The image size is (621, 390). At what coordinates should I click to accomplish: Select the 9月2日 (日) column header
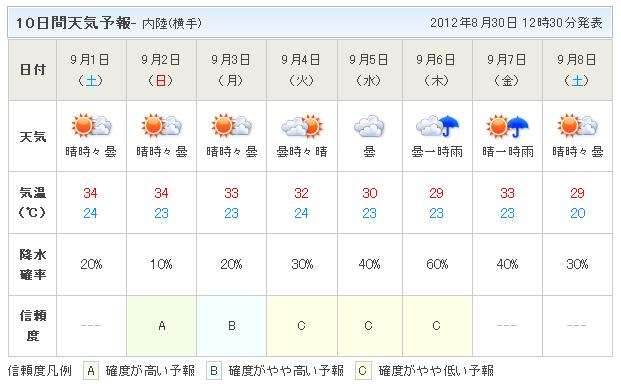click(162, 70)
